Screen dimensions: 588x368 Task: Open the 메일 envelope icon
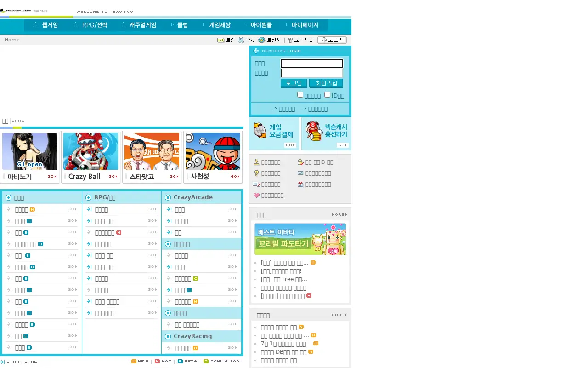pos(221,40)
